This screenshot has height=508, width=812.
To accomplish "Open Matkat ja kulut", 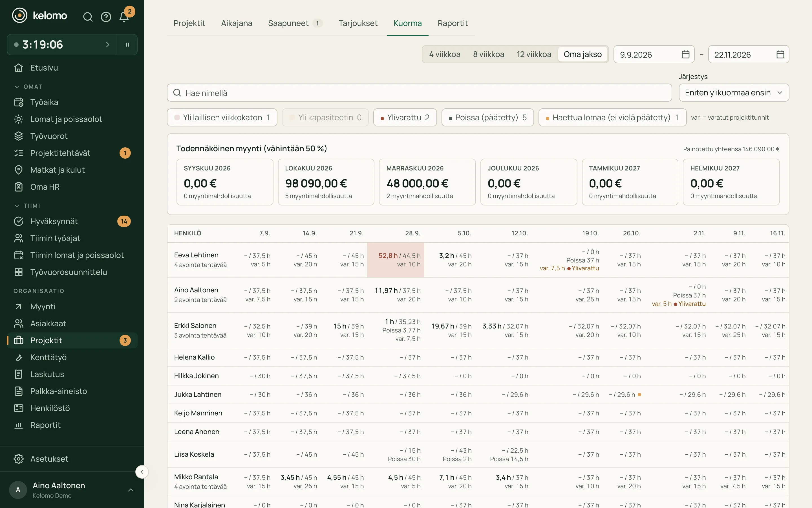I will [72, 170].
